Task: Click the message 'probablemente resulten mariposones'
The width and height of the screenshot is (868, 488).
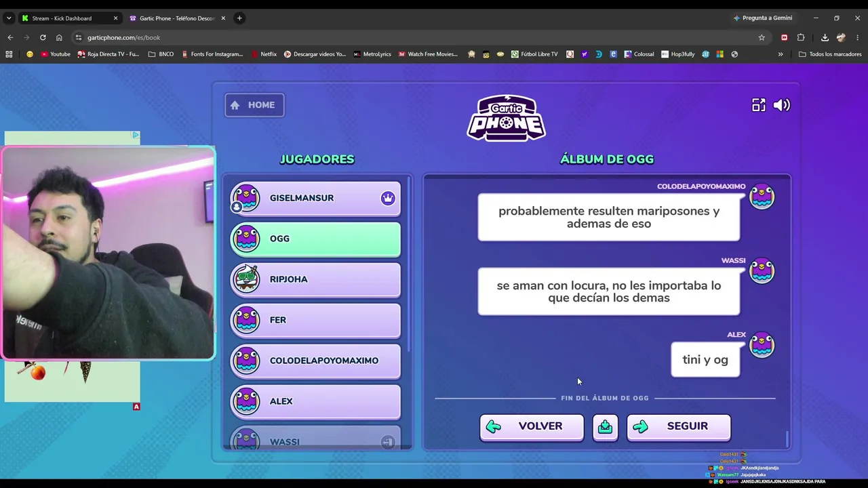Action: click(609, 217)
